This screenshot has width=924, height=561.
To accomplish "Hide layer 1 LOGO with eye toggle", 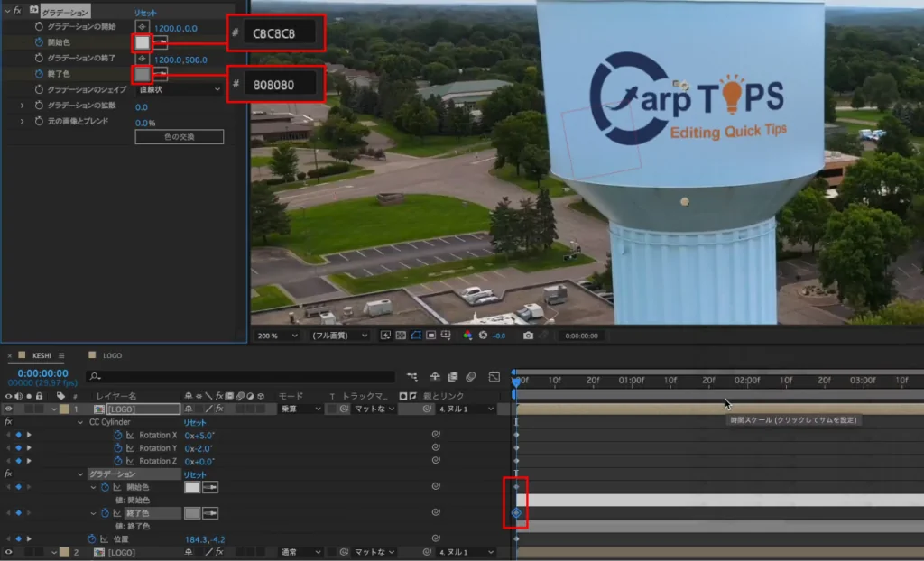I will [8, 409].
